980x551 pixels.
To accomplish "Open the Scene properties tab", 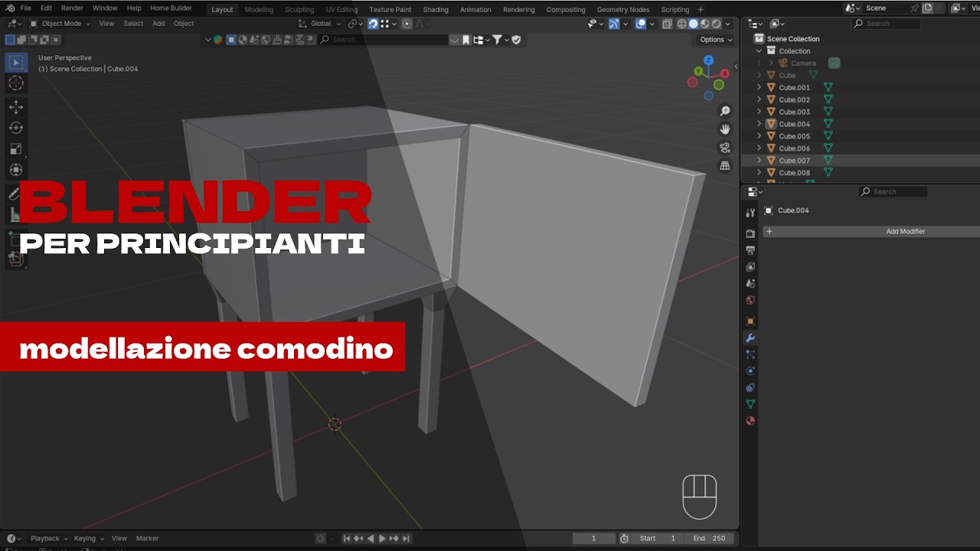I will 750,284.
